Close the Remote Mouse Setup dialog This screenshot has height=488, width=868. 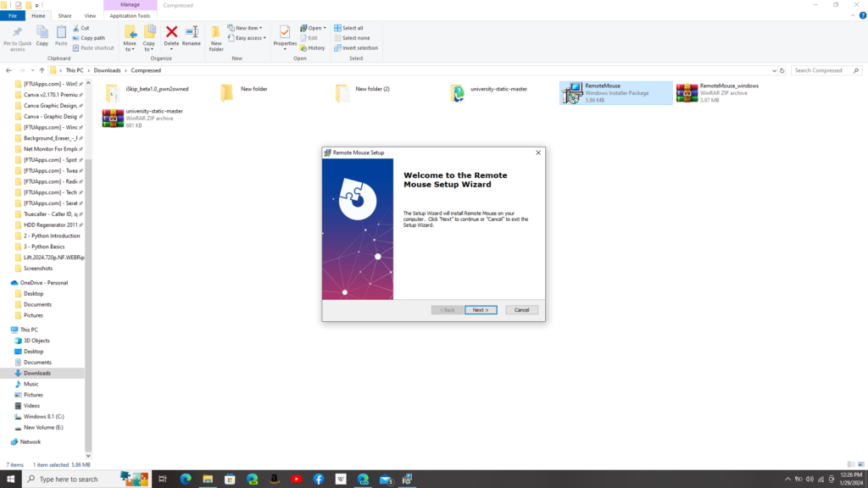pyautogui.click(x=538, y=152)
